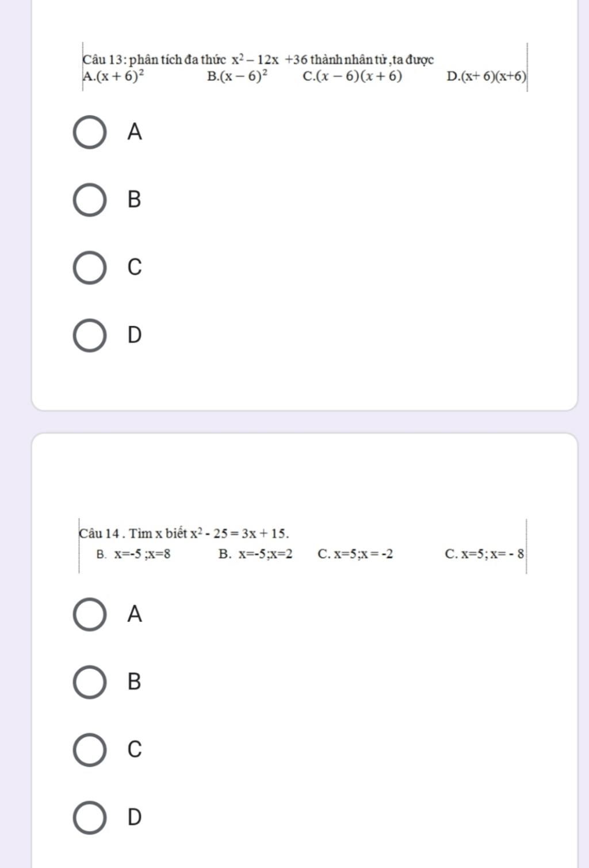
Task: Mark option C for Câu 14
Action: 89,749
